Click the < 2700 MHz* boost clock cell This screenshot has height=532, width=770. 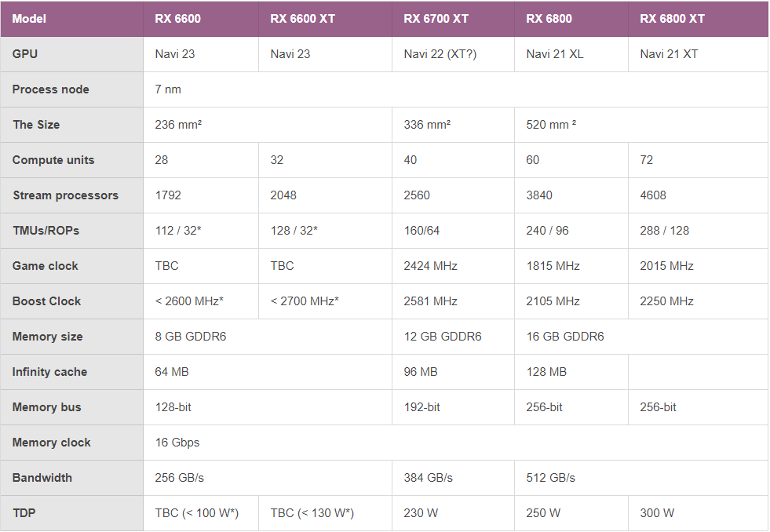pos(305,301)
